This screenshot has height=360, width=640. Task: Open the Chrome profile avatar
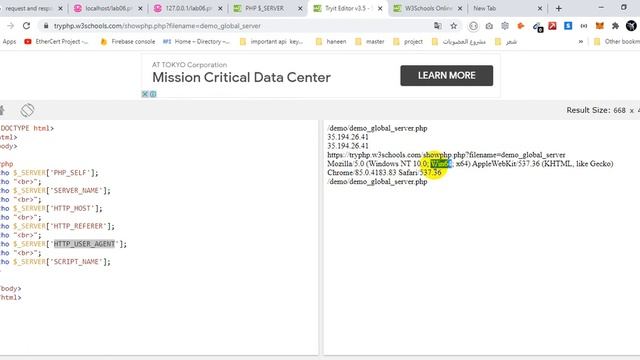point(631,26)
